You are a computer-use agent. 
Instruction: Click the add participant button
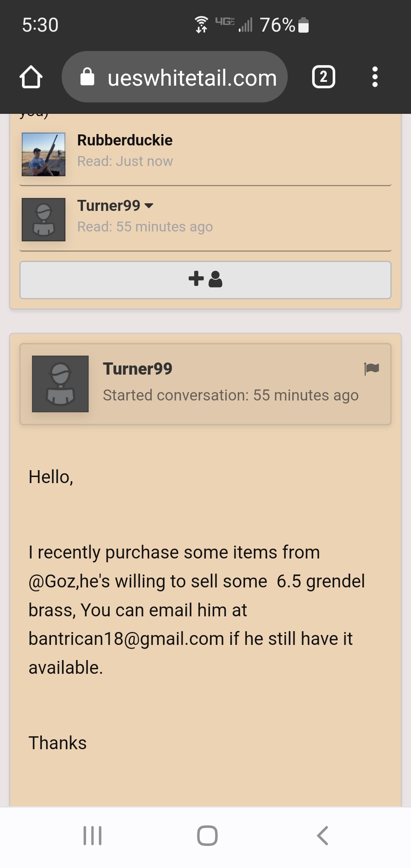tap(205, 280)
